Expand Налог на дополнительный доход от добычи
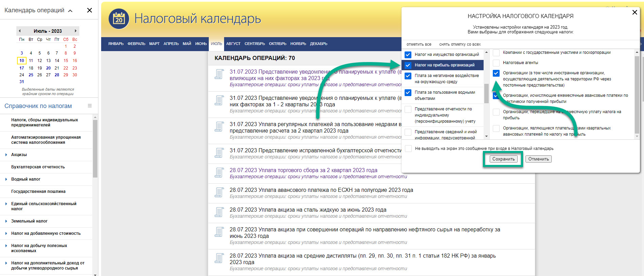 [6, 263]
